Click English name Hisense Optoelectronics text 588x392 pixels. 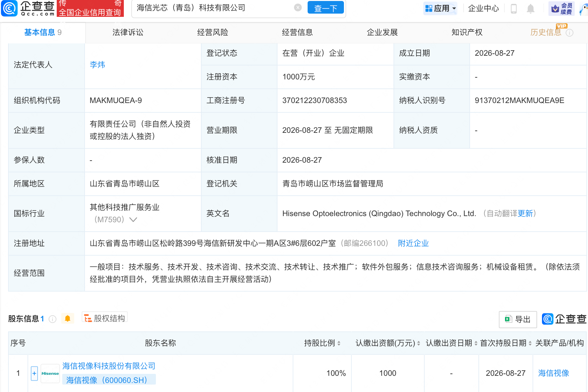[x=379, y=213]
